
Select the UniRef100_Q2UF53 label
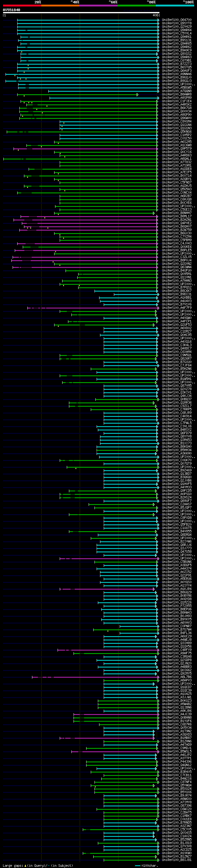coord(176,325)
